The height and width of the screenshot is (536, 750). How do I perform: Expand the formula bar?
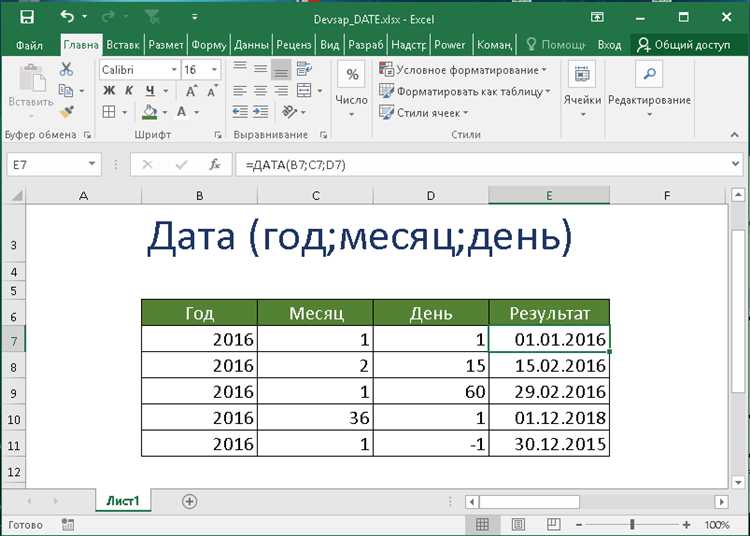pyautogui.click(x=735, y=164)
